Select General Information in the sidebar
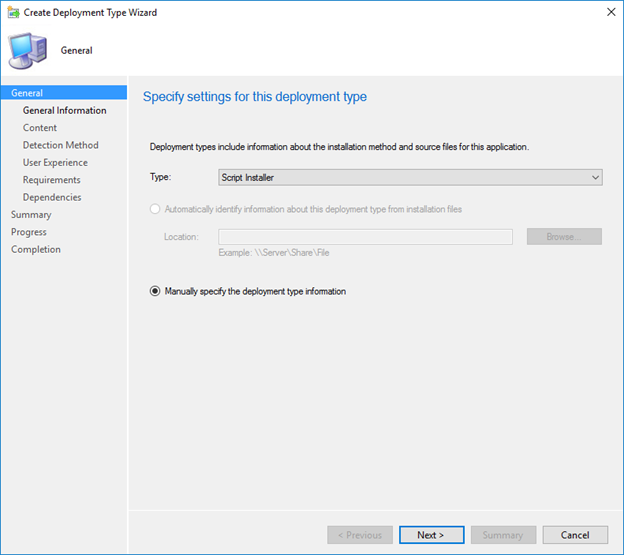 64,110
